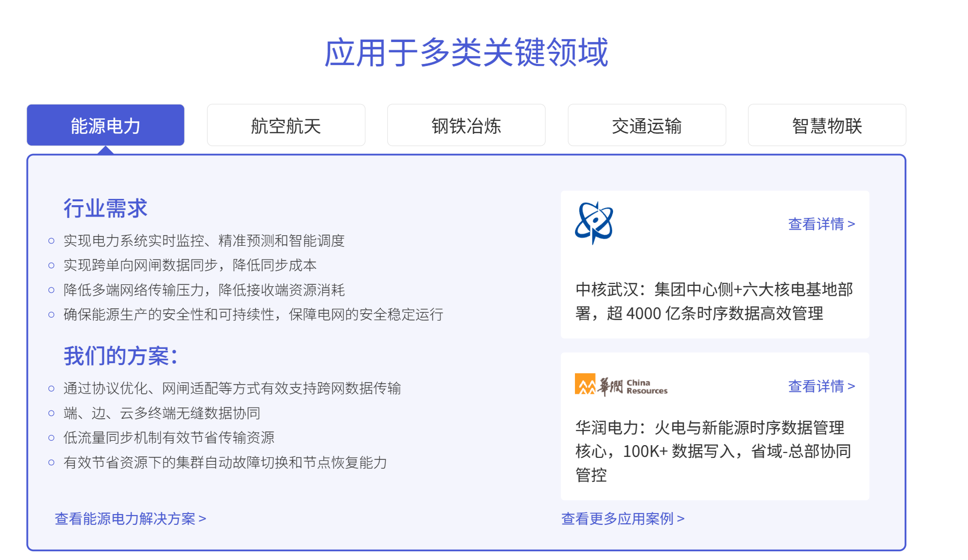Click the 我们的方案 heading
The image size is (968, 560).
[120, 356]
